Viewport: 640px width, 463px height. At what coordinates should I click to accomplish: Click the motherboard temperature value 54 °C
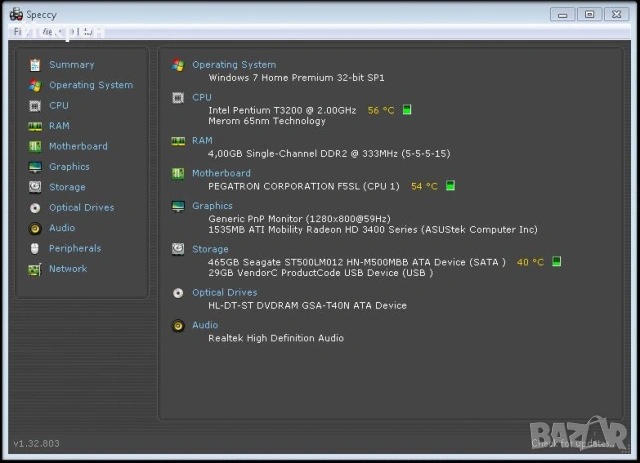pos(424,187)
